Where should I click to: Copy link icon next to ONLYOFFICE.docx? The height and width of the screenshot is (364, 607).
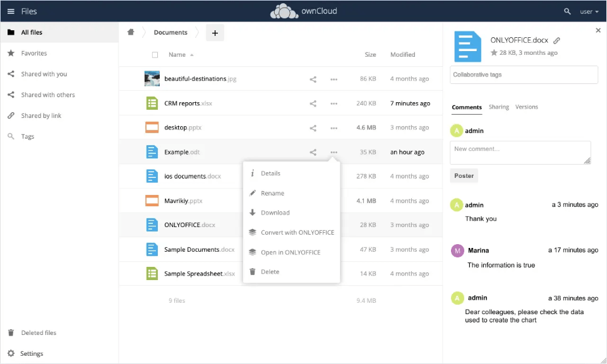click(x=556, y=40)
